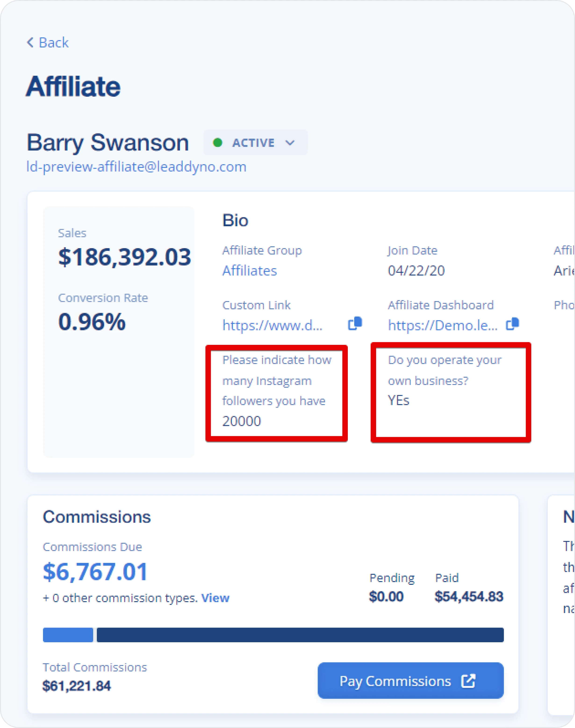Screen dimensions: 575x728
Task: Click the Affiliate page title
Action: (x=73, y=86)
